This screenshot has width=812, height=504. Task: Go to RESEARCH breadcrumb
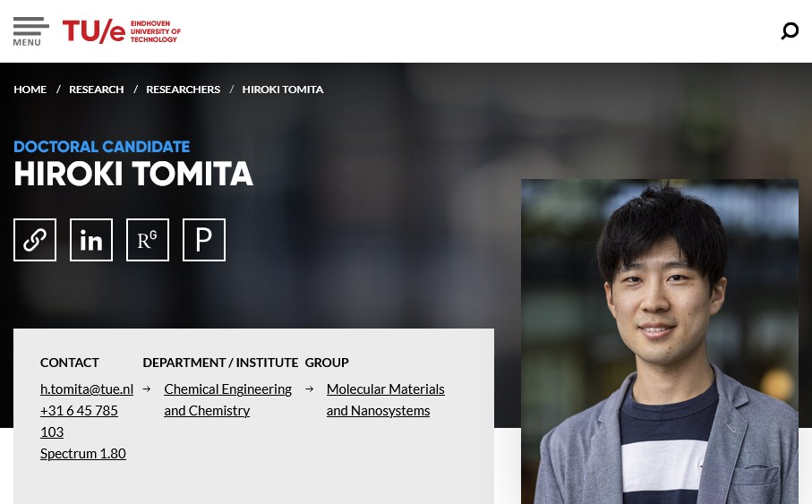97,90
